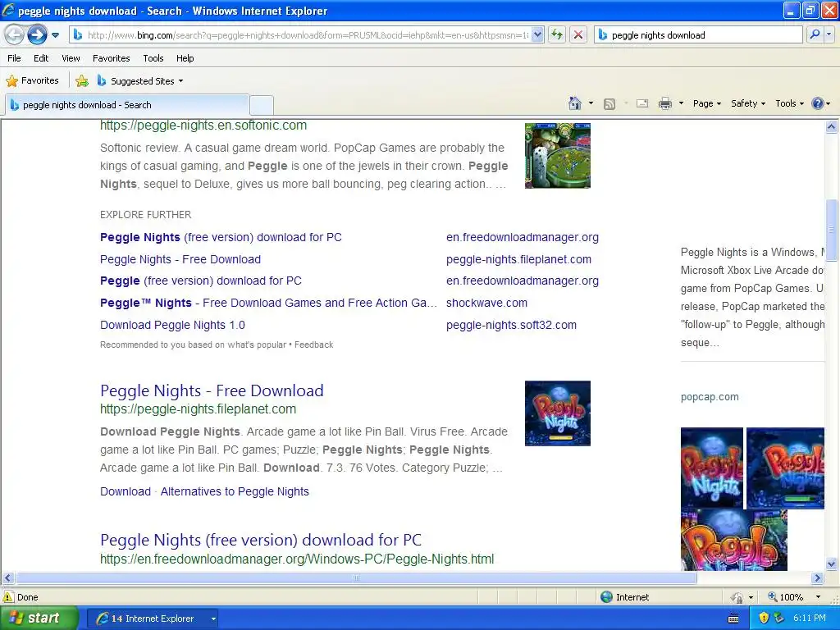
Task: Click the RSS feeds icon
Action: 609,104
